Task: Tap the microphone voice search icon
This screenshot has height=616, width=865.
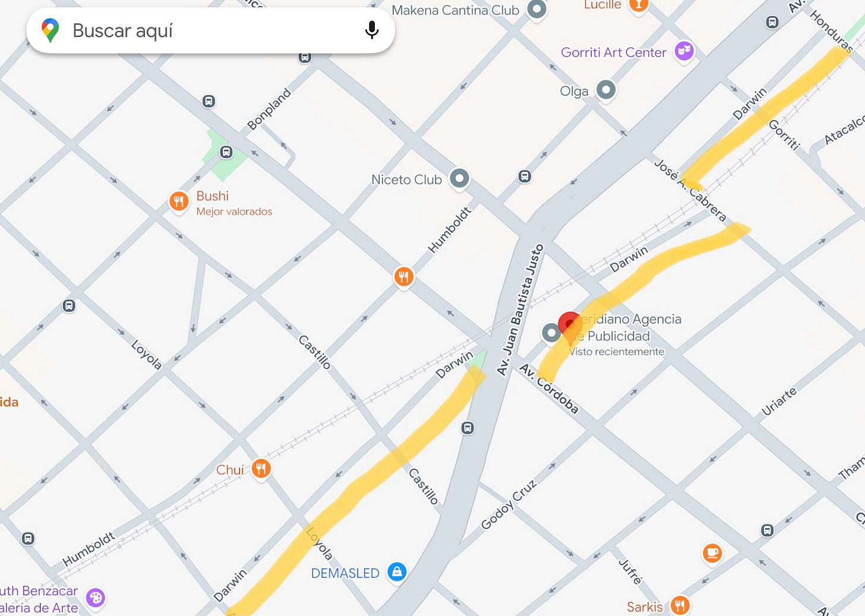Action: click(x=372, y=30)
